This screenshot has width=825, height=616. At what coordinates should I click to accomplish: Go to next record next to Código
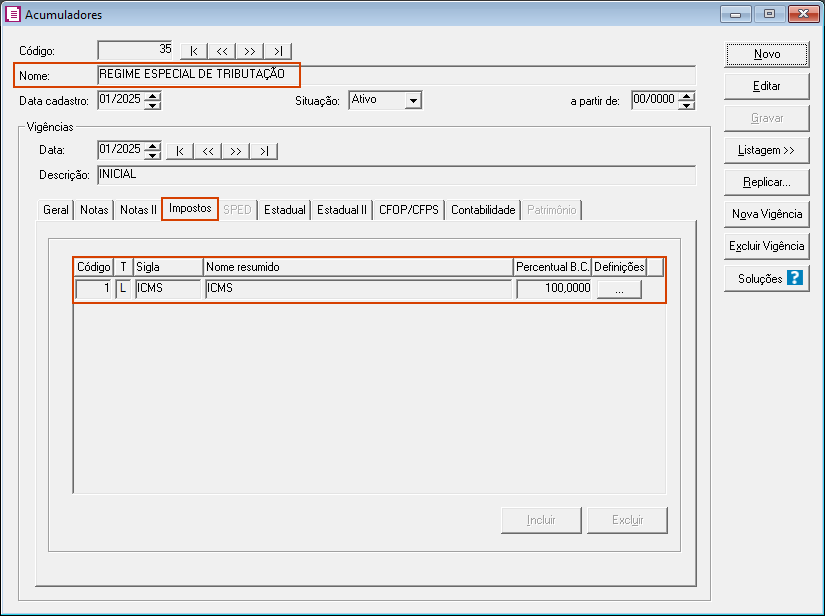point(249,51)
